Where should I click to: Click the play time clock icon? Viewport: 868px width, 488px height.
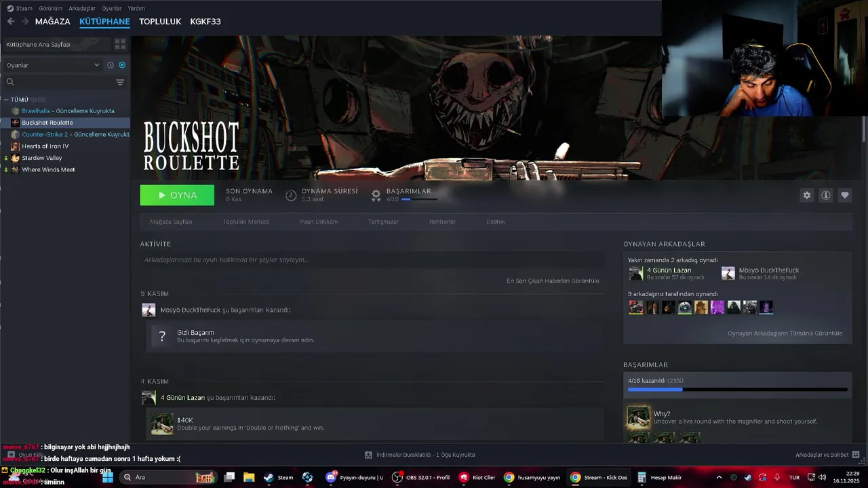click(x=291, y=195)
